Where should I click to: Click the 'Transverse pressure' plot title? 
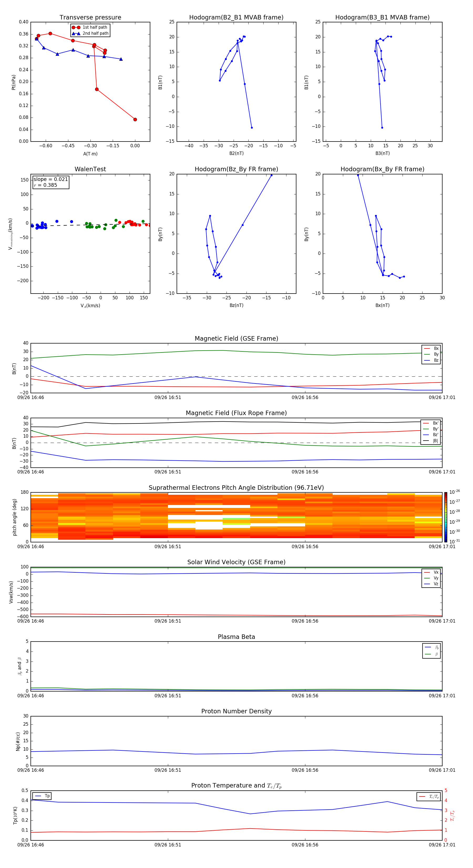click(x=90, y=18)
